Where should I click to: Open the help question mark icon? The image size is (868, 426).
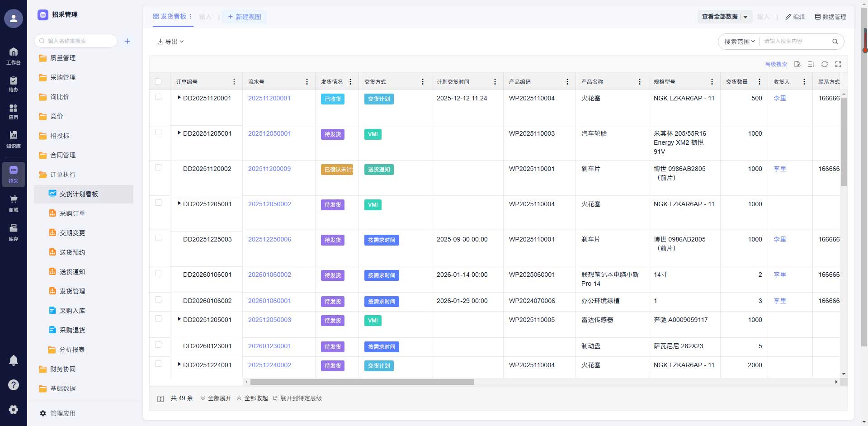coord(14,385)
